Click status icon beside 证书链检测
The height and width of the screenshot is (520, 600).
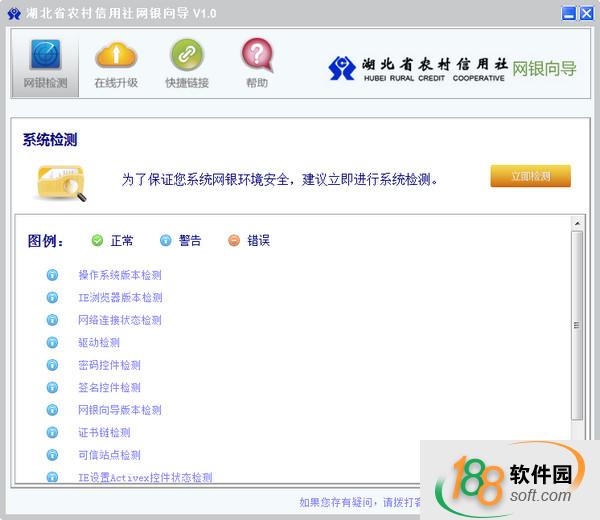pyautogui.click(x=52, y=432)
